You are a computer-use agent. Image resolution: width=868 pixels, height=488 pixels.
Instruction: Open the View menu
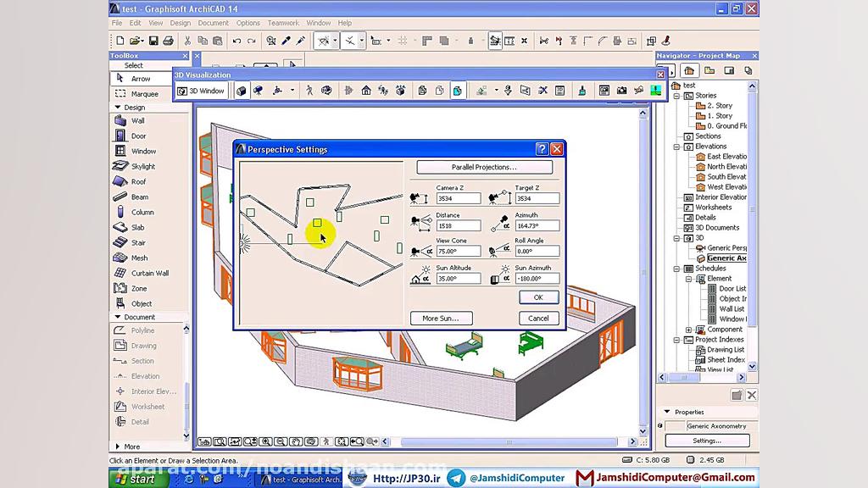pyautogui.click(x=156, y=23)
